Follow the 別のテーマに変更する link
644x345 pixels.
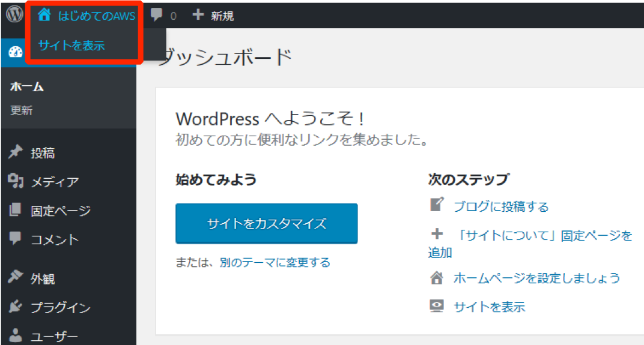pyautogui.click(x=275, y=262)
